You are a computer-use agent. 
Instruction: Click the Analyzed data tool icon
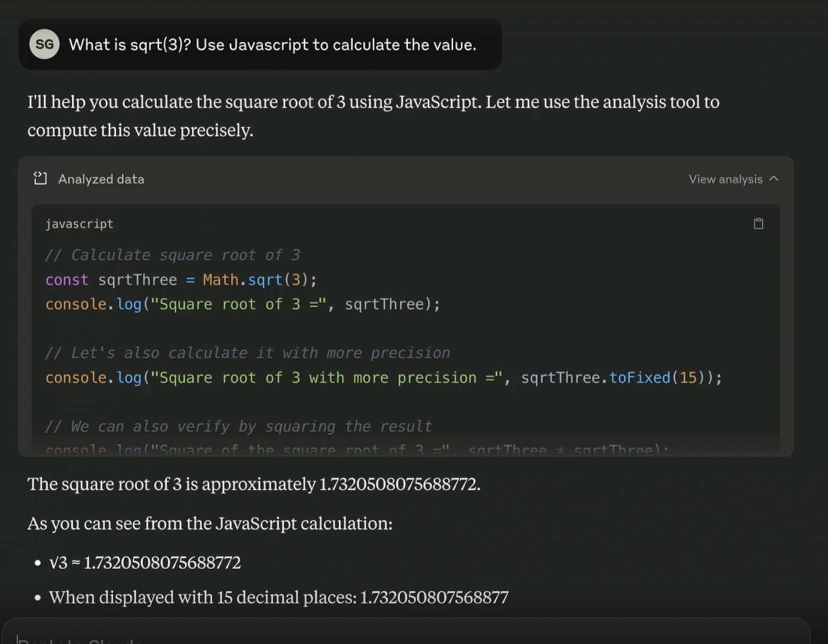click(40, 178)
